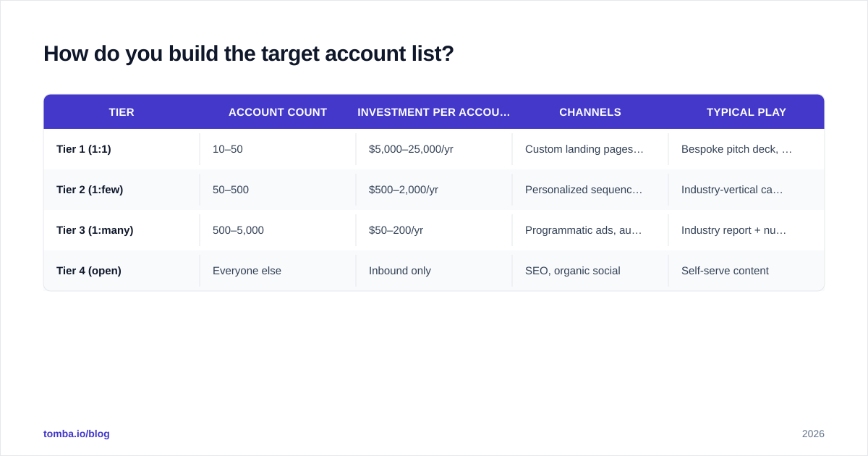Click the Personalized sequenc… cell

[590, 190]
